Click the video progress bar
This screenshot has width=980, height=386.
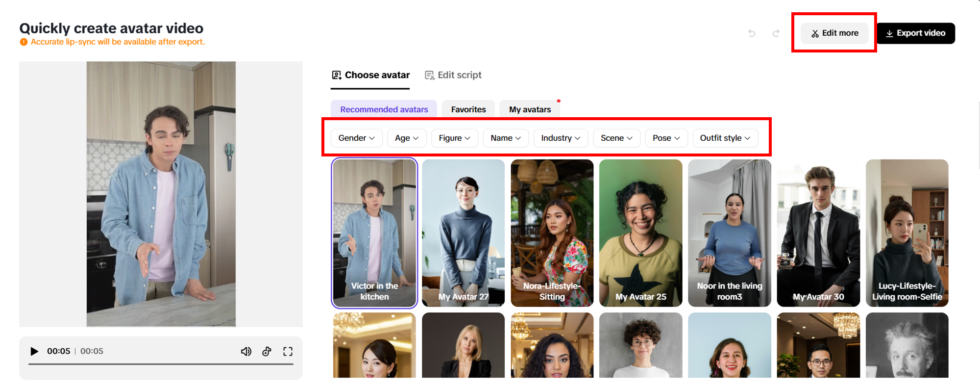coord(161,364)
